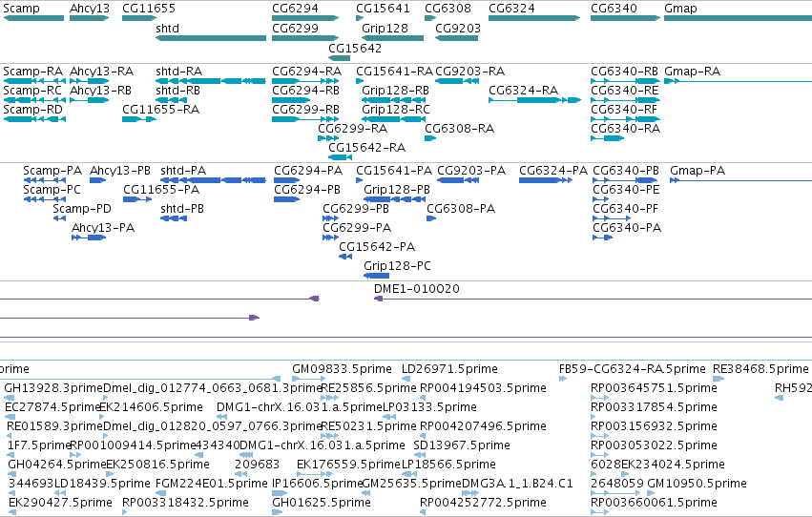812x517 pixels.
Task: Click the CG6299-PB protein label
Action: tap(356, 209)
